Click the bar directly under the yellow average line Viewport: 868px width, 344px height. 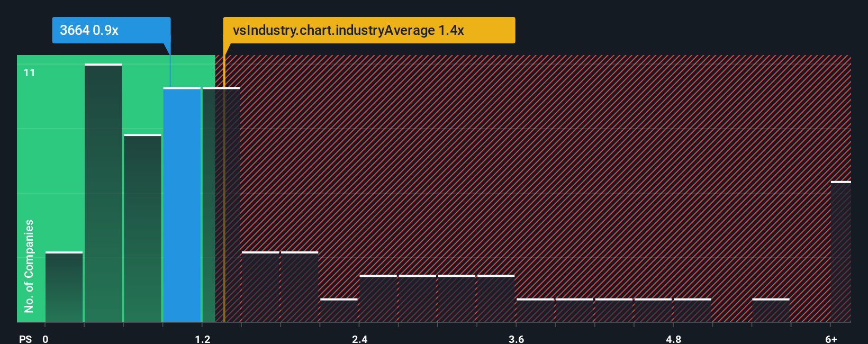coord(221,205)
